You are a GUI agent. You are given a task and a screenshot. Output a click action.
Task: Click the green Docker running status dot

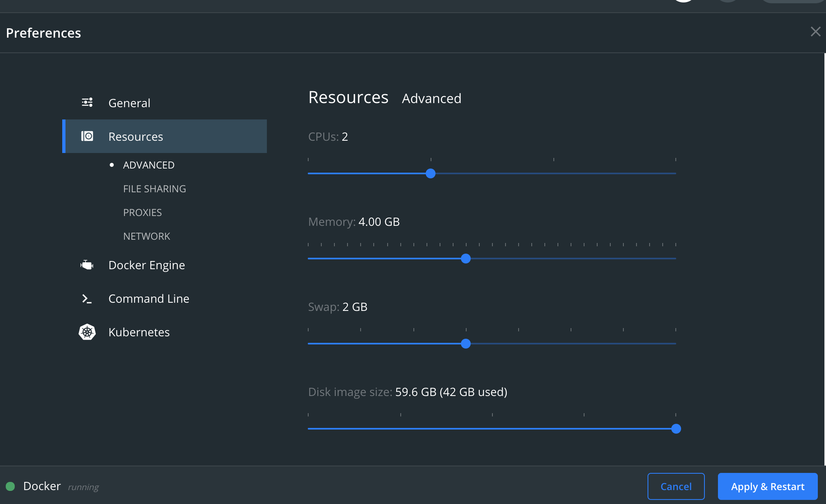tap(10, 486)
